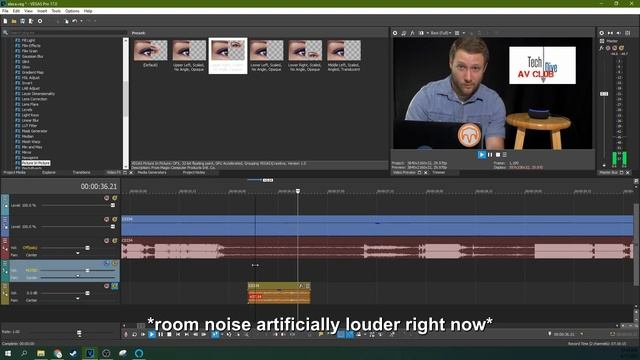Open File Explorer from Windows taskbar
The width and height of the screenshot is (640, 360).
pos(41,353)
